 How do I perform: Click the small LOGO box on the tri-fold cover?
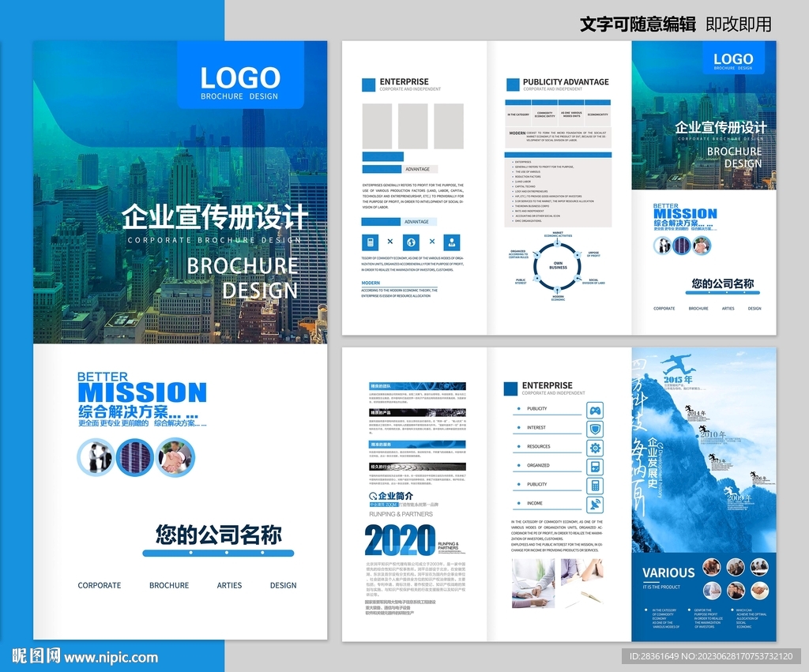click(x=733, y=58)
